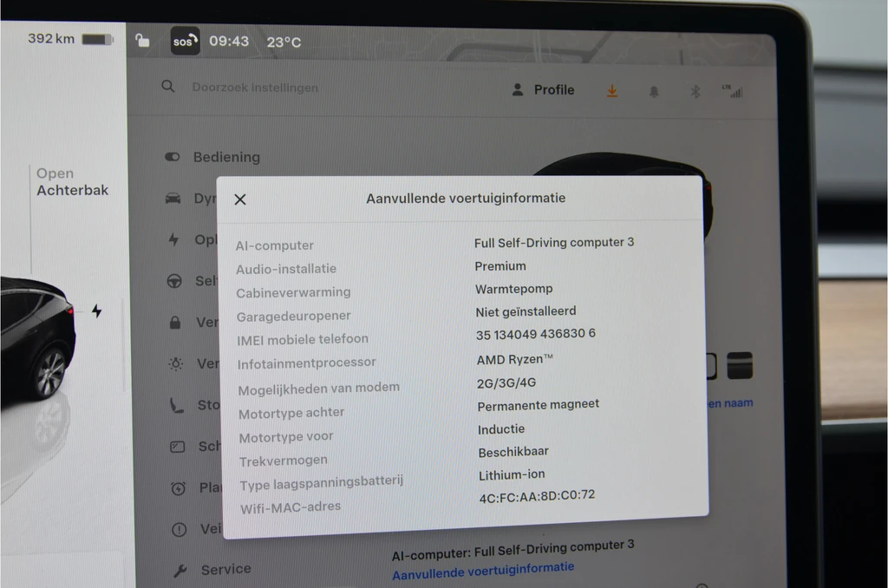
Task: Open Bluetooth settings icon
Action: tap(695, 91)
